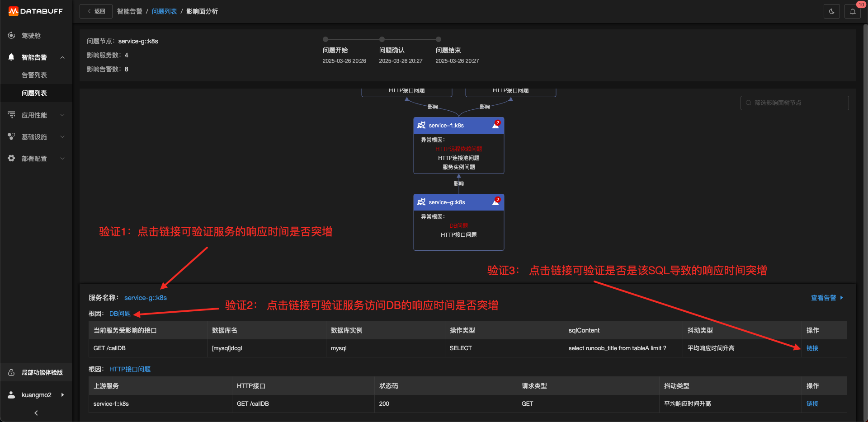
Task: Click the 基础设施 sidebar icon
Action: pos(11,136)
